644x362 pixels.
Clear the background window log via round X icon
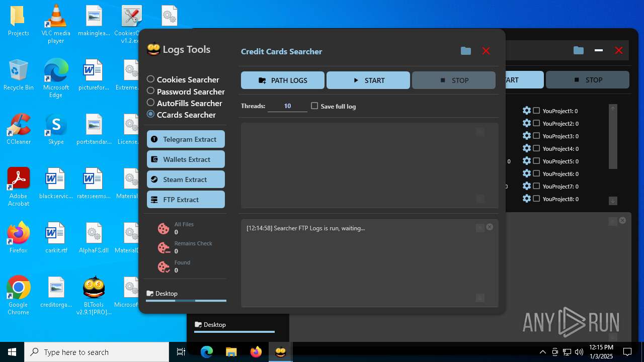(622, 221)
